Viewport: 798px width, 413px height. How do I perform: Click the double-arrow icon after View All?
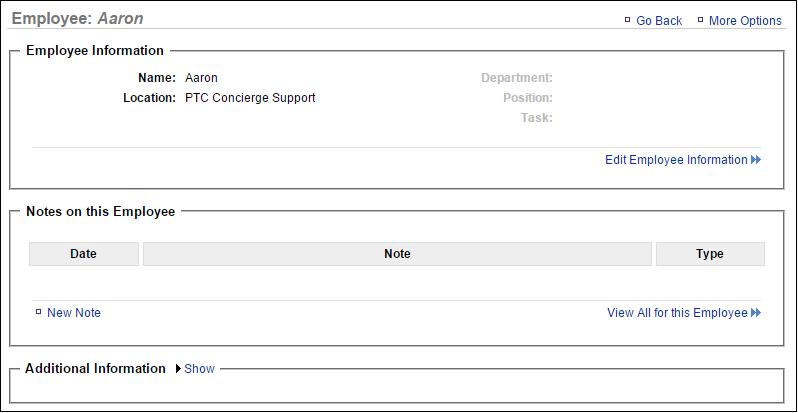[x=756, y=313]
